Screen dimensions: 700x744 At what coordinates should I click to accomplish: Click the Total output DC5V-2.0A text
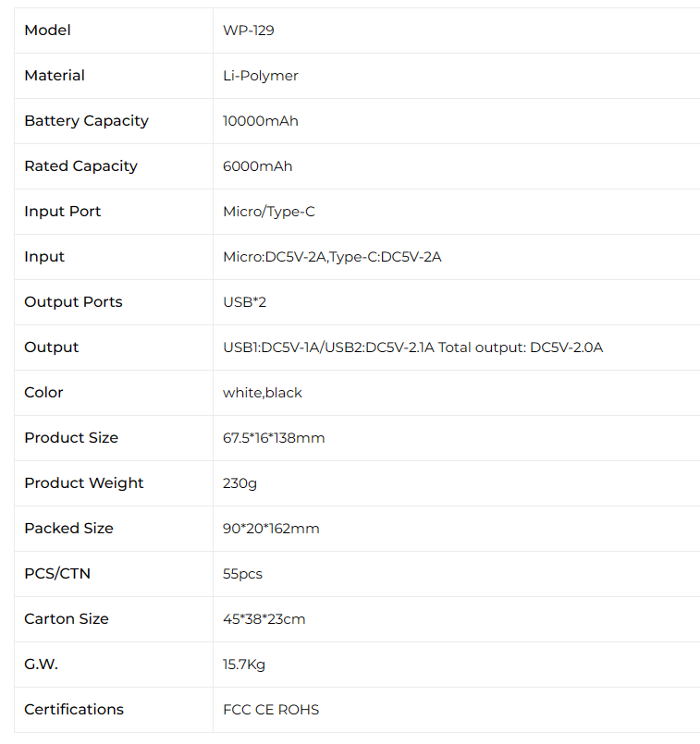point(521,348)
